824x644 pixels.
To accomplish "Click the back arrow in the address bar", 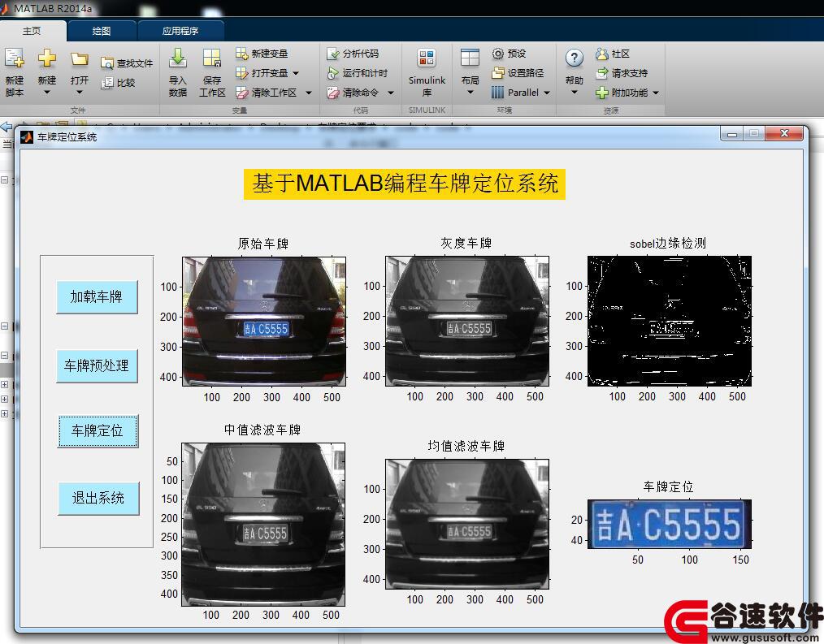I will tap(7, 127).
